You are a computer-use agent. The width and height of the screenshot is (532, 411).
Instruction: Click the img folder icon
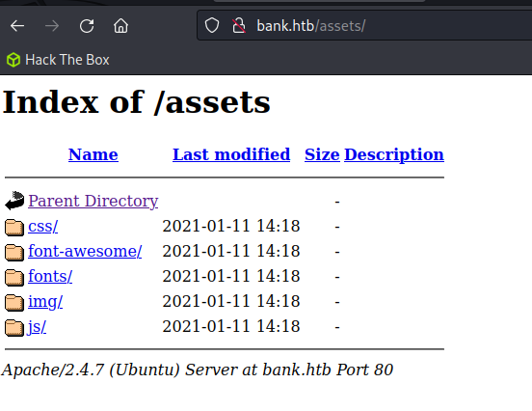pyautogui.click(x=14, y=302)
